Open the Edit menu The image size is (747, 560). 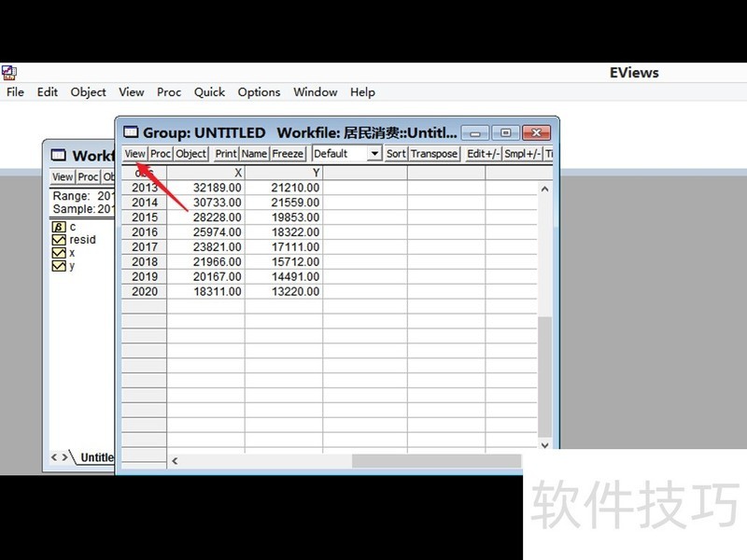pos(48,91)
